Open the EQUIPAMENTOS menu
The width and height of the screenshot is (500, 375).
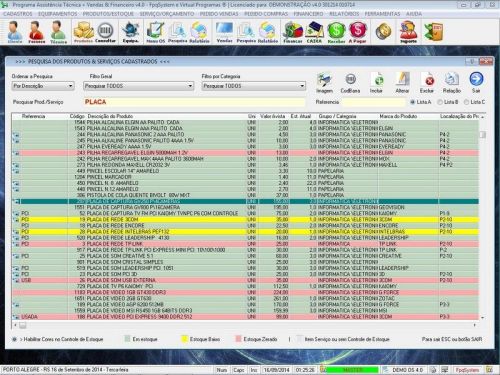click(57, 14)
